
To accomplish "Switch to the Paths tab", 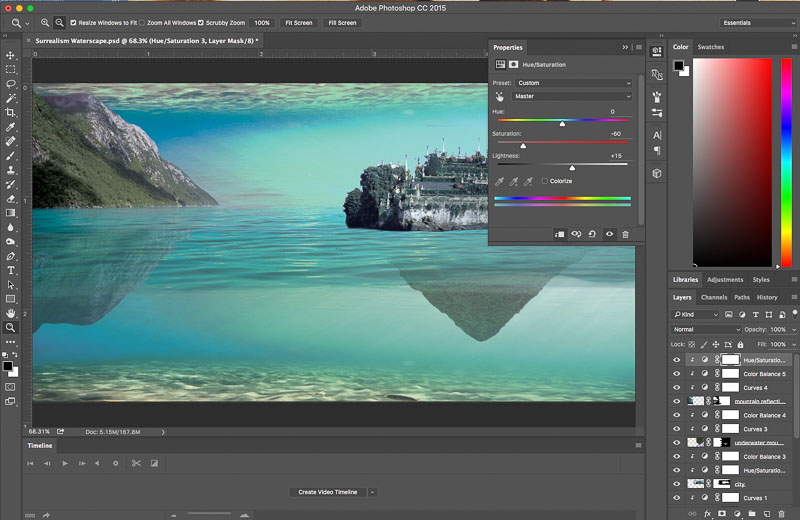I will click(742, 297).
